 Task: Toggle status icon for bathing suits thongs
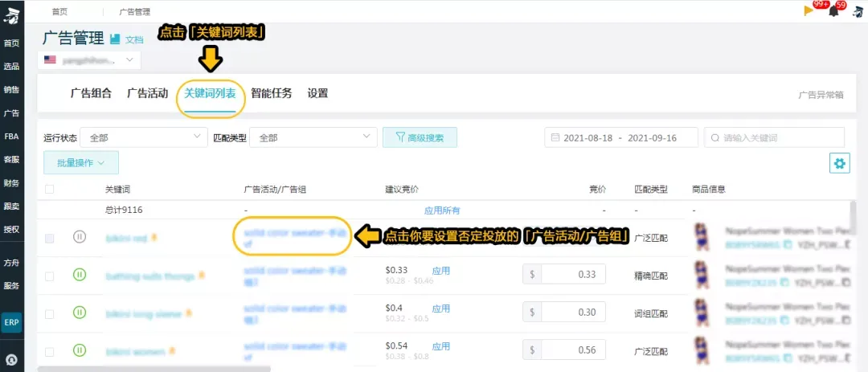[79, 275]
